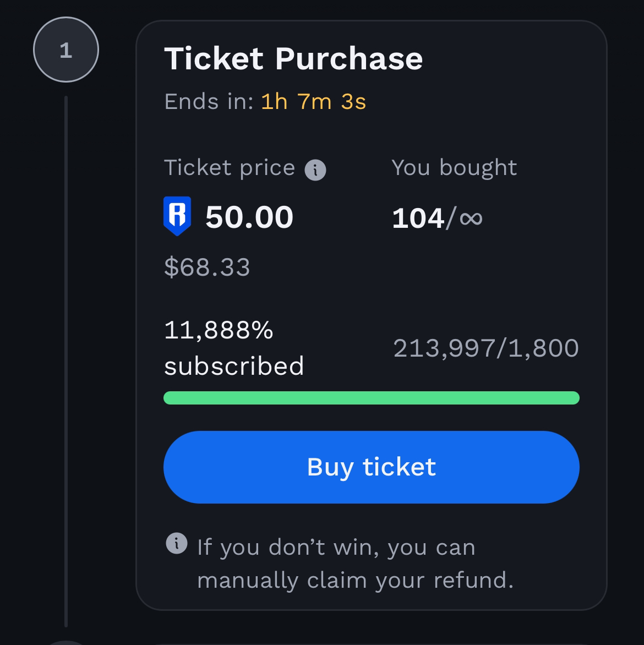Click the blue Ronin token icon
This screenshot has height=645, width=644.
coord(177,216)
